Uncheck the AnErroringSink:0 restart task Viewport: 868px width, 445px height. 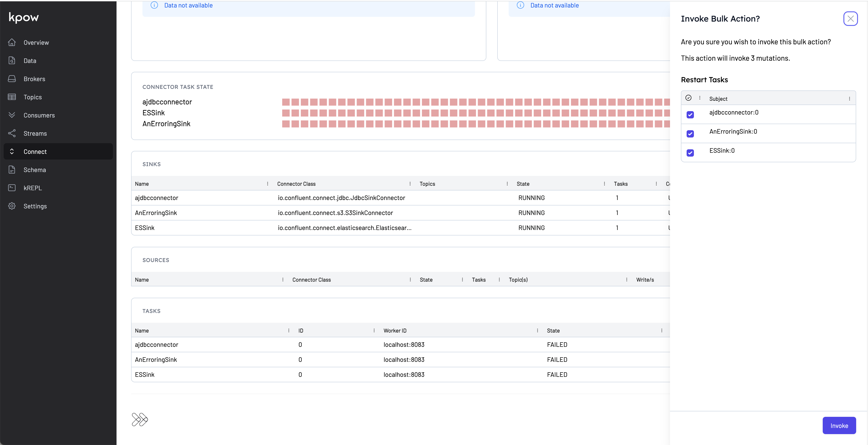(690, 134)
